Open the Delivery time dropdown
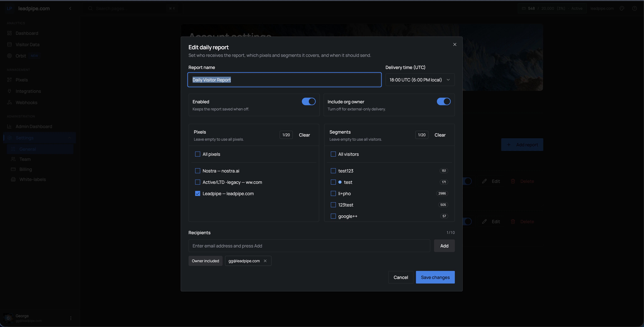Viewport: 644px width, 327px height. pyautogui.click(x=420, y=80)
